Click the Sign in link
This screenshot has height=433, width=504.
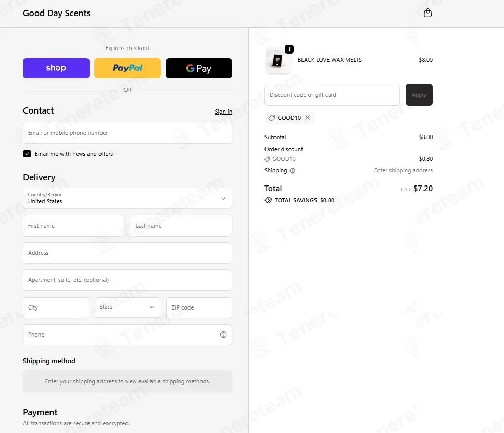pos(223,112)
